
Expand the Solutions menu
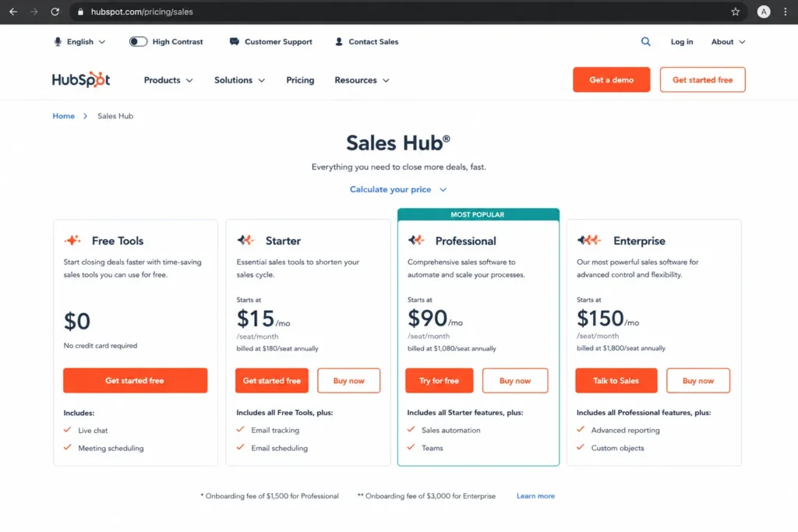coord(239,80)
